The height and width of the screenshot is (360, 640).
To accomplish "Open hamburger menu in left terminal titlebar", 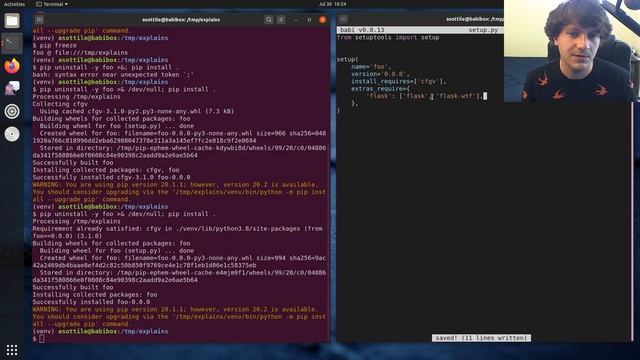I will (281, 20).
